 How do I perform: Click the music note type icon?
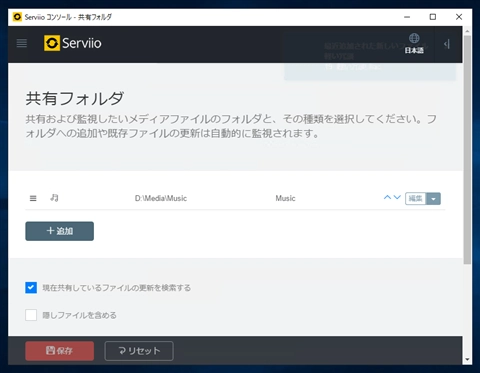point(54,198)
